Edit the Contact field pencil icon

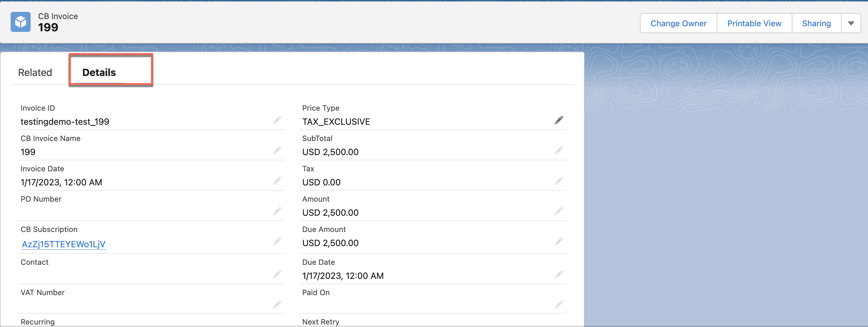[x=277, y=274]
